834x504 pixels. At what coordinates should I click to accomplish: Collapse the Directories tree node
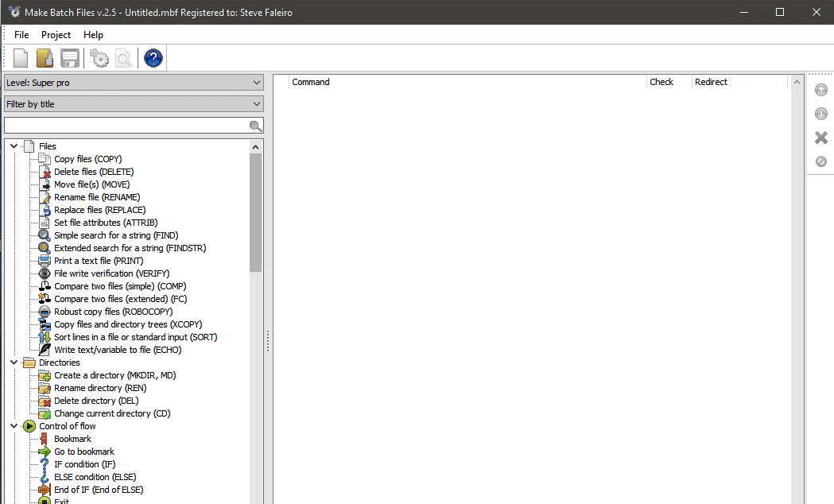[x=14, y=362]
